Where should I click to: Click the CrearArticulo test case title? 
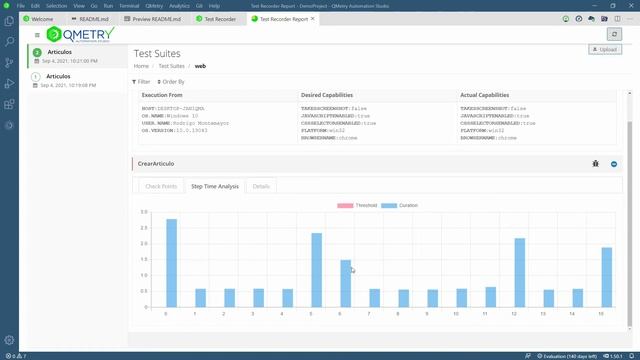click(156, 164)
